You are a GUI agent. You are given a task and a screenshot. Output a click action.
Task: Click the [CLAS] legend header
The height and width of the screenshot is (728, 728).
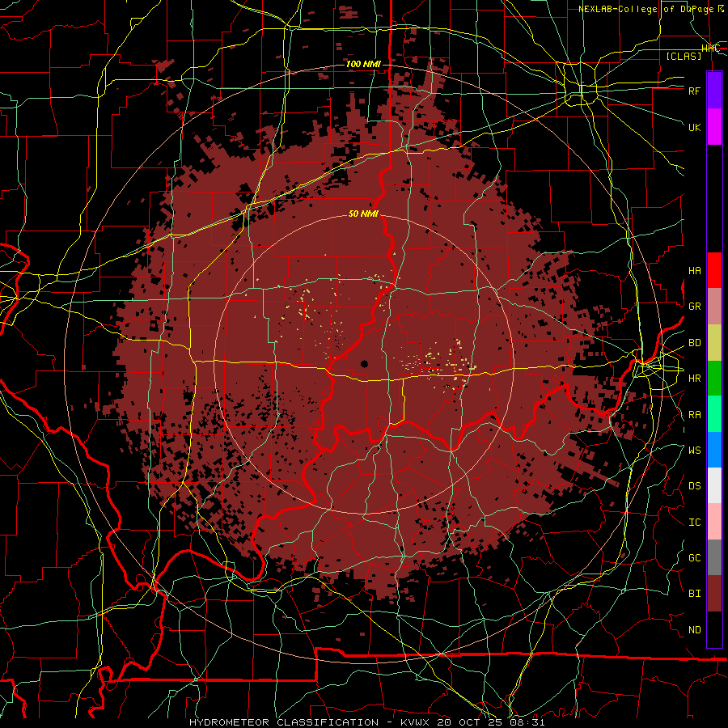684,57
